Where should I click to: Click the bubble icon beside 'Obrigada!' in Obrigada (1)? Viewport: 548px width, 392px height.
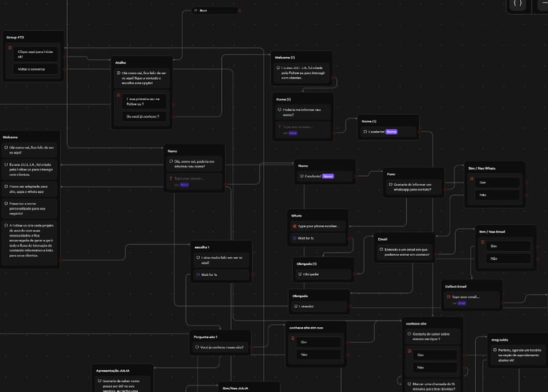pyautogui.click(x=300, y=274)
